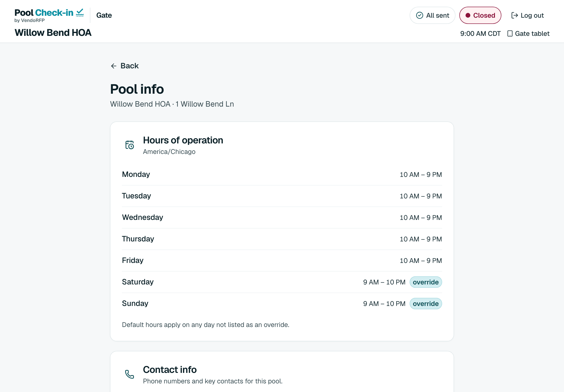Select the Saturday row label

(x=138, y=282)
